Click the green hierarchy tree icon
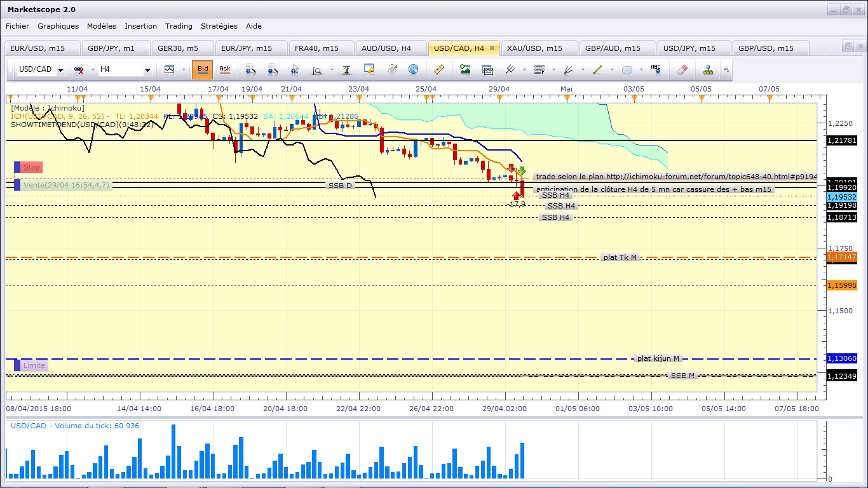 point(709,69)
